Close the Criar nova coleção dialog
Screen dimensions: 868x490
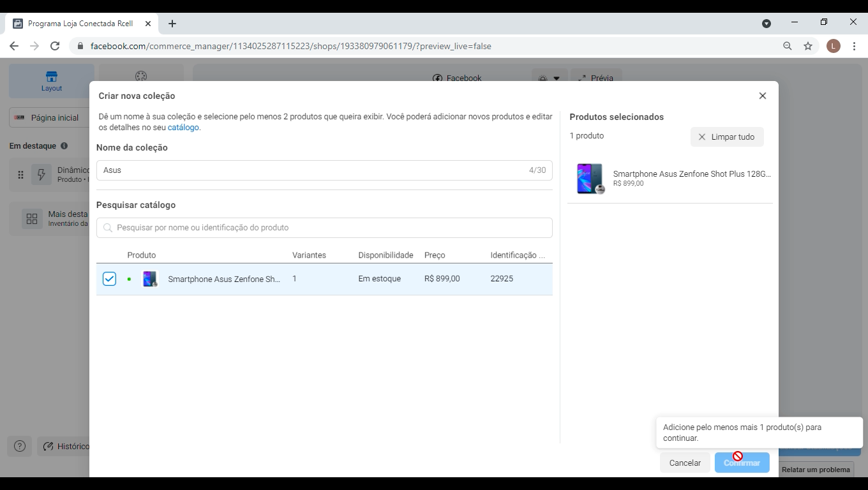762,96
